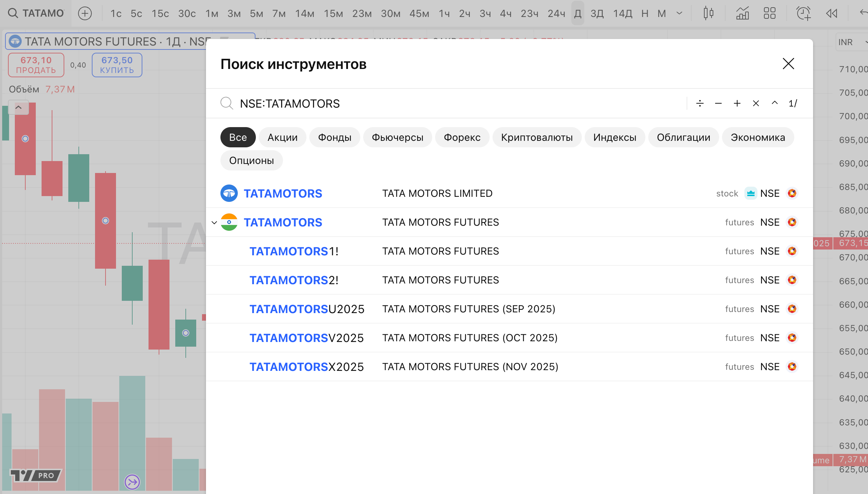Collapse the TATAMOTORS futures group chevron

coord(214,222)
